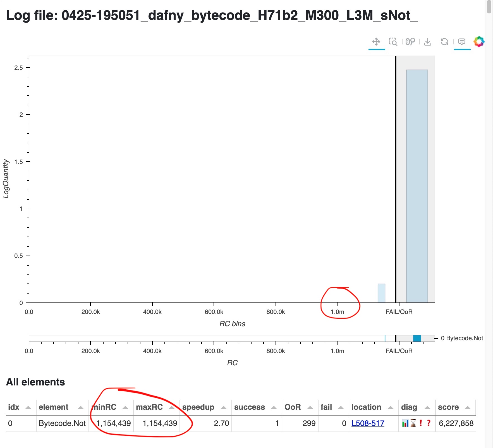The image size is (493, 448).
Task: Select the small bar near 1.15m RC
Action: point(381,293)
